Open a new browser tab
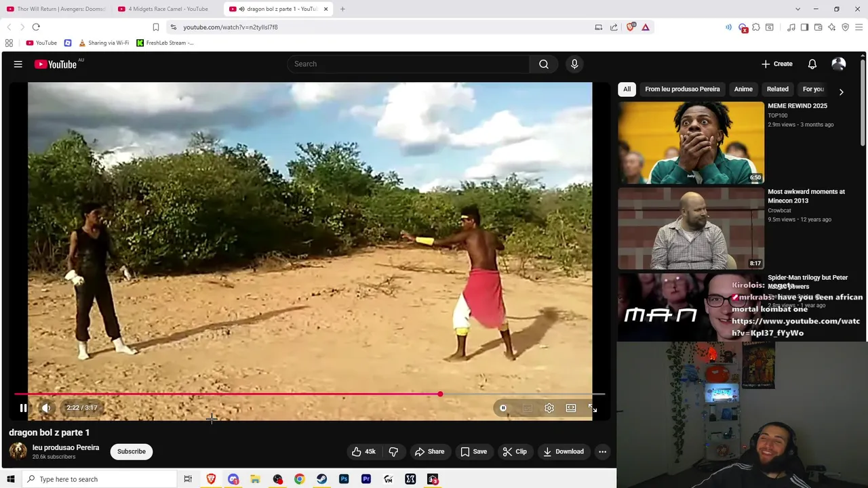868x488 pixels. pos(342,9)
